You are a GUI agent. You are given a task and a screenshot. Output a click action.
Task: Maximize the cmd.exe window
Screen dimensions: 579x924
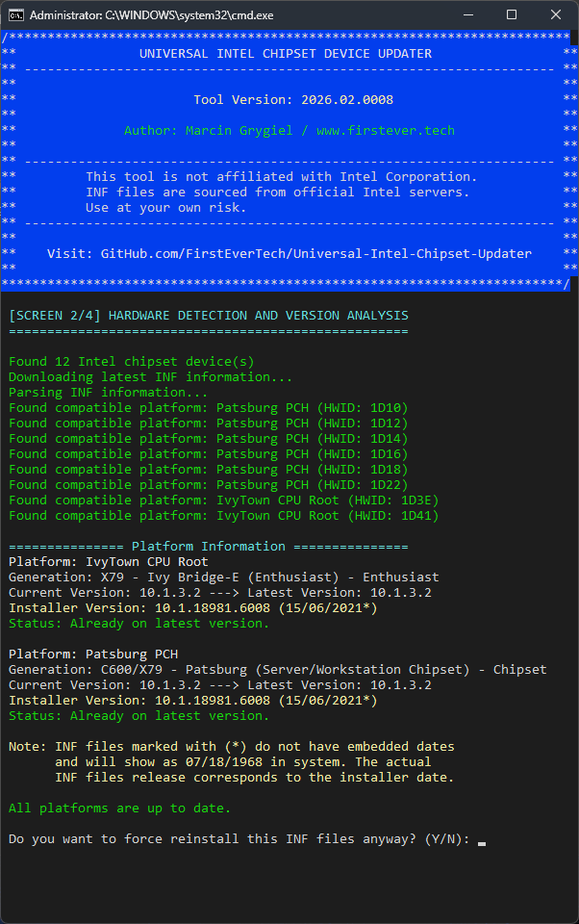512,14
